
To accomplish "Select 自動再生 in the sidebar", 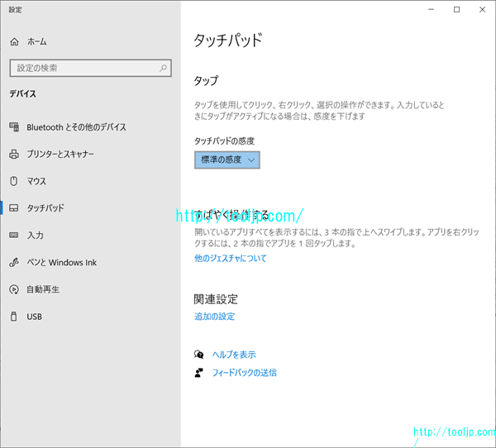I will pyautogui.click(x=43, y=289).
